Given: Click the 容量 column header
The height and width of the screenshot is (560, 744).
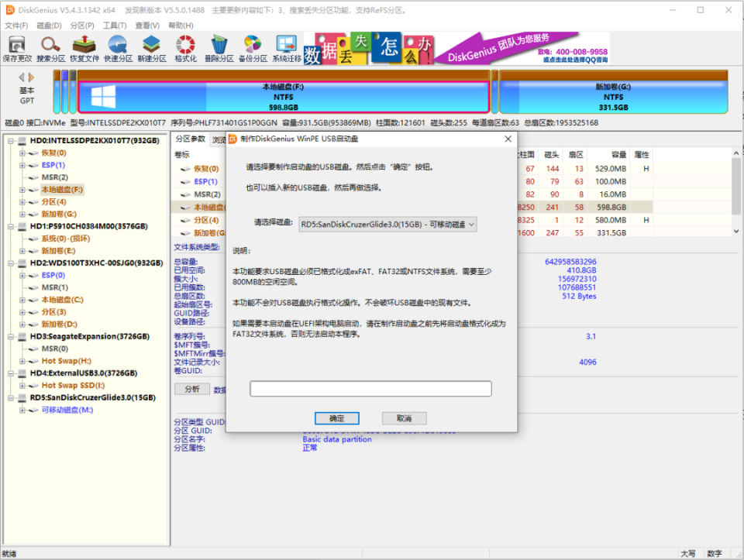Looking at the screenshot, I should click(618, 155).
